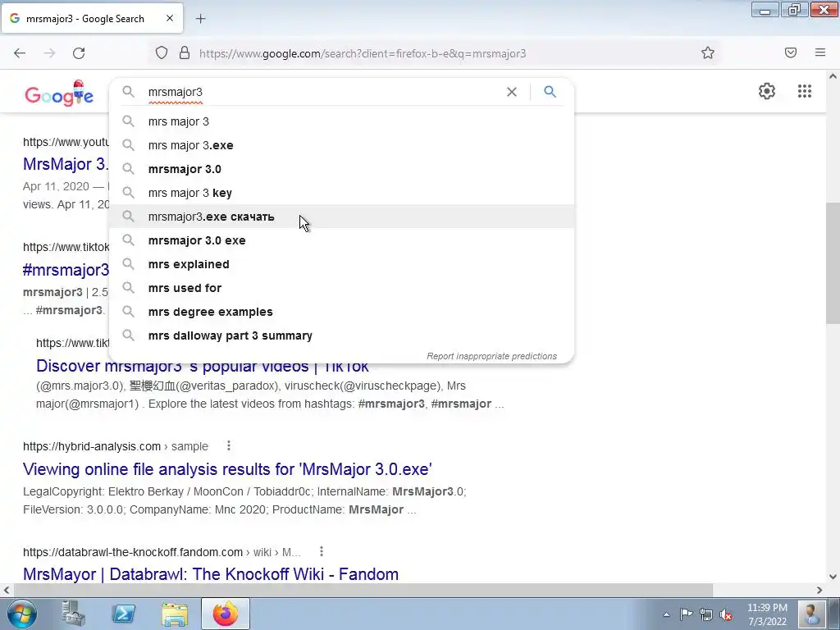840x630 pixels.
Task: Select suggestion "mrs major 3.exe"
Action: 341,145
